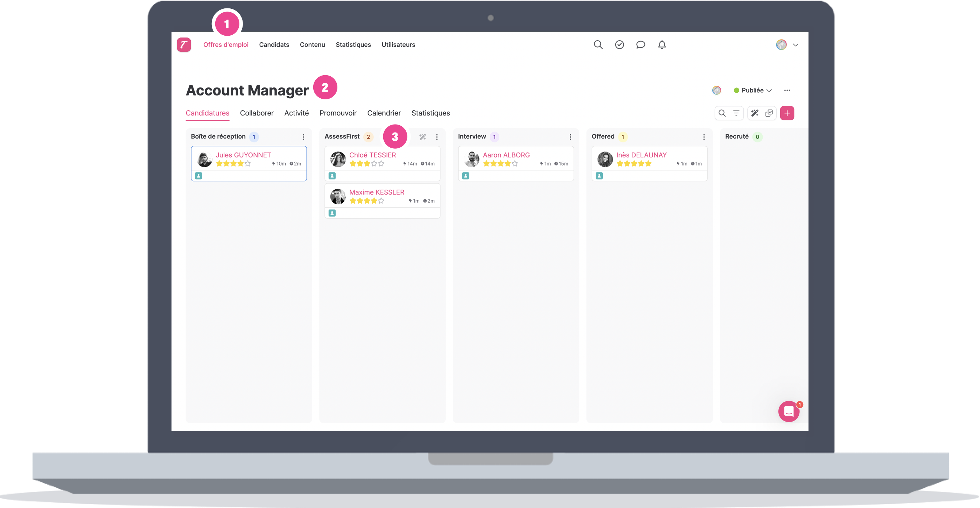Click the search icon in top navigation
The height and width of the screenshot is (508, 980).
(x=598, y=45)
